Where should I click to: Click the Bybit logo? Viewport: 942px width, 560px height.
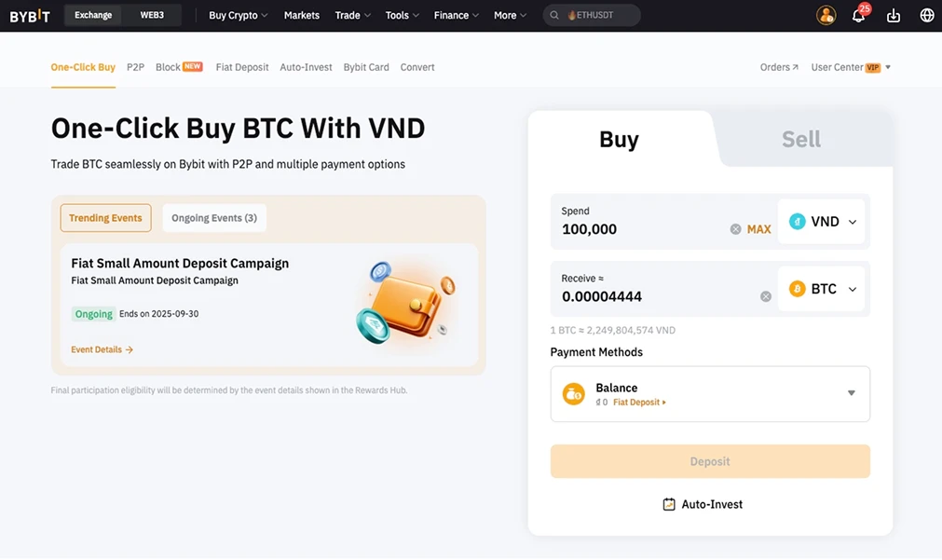tap(30, 16)
